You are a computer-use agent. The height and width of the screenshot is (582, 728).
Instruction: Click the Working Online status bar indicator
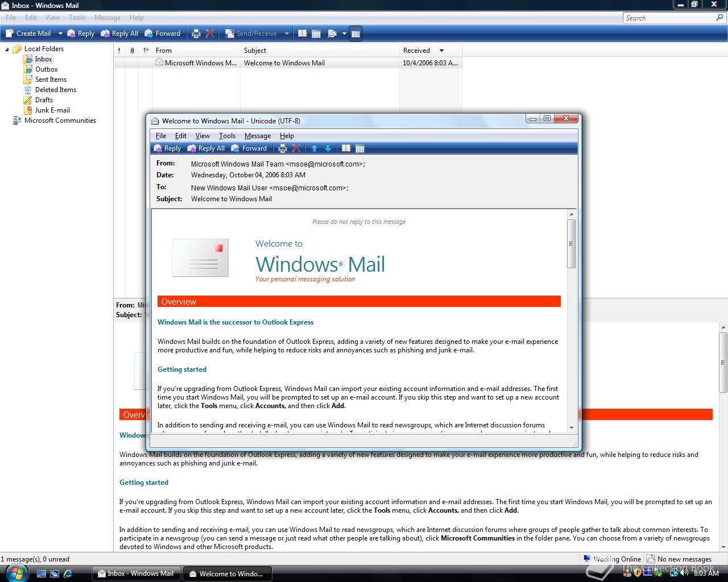point(612,559)
